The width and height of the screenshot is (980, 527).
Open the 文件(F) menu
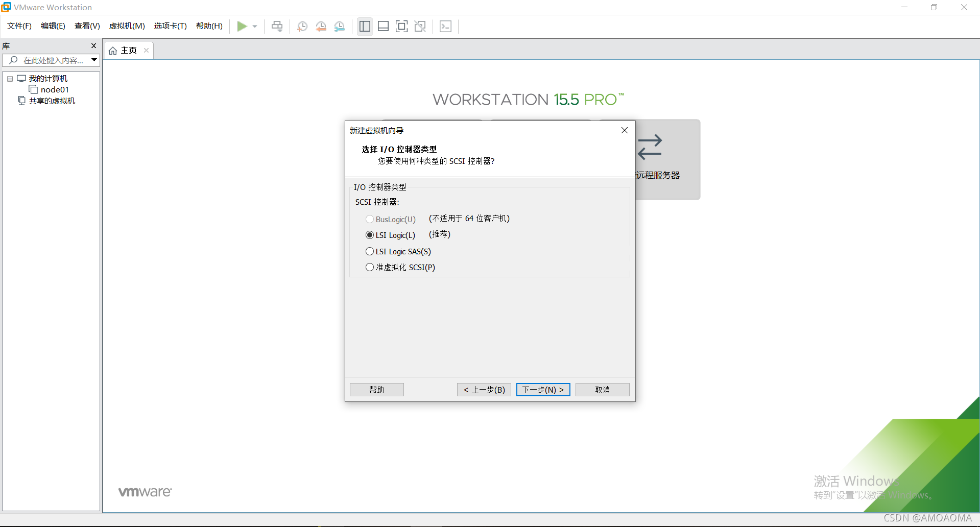[19, 26]
